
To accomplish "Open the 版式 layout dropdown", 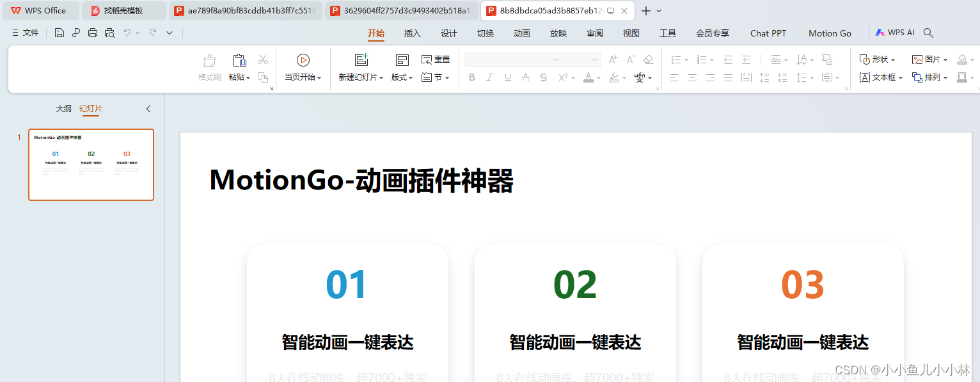I will [x=402, y=77].
